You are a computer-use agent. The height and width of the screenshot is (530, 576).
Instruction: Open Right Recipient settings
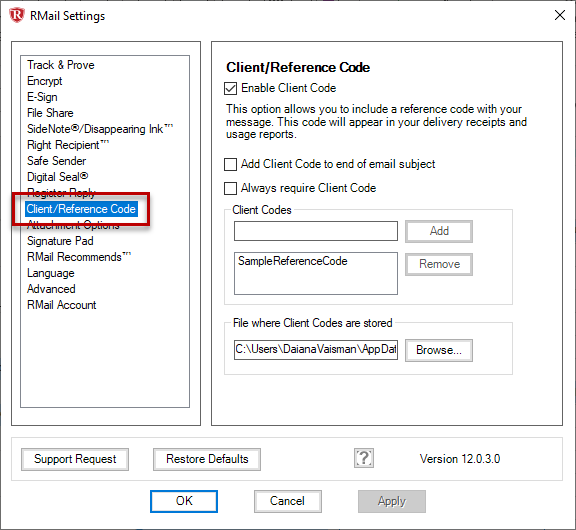tap(68, 145)
